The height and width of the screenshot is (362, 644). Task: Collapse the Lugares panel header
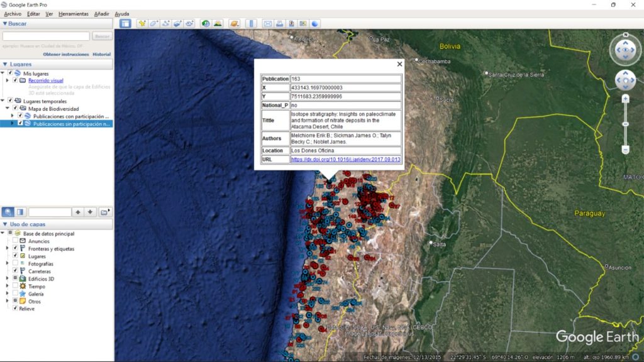pyautogui.click(x=5, y=64)
